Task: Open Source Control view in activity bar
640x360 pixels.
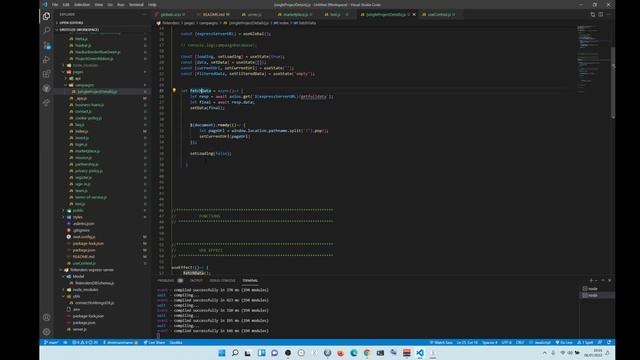Action: [47, 45]
